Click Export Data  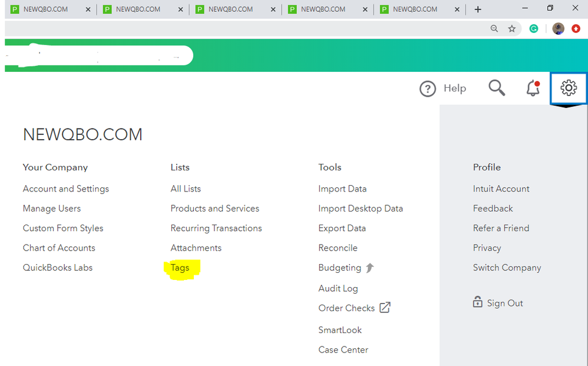coord(342,228)
